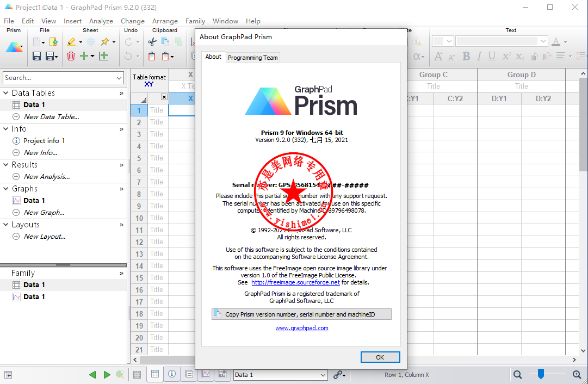
Task: Collapse the Data Tables section
Action: 5,92
